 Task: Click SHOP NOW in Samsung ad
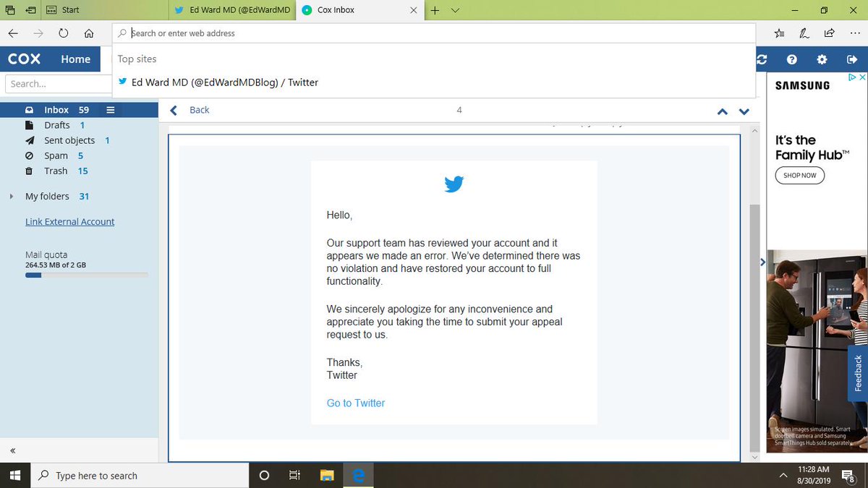coord(800,175)
